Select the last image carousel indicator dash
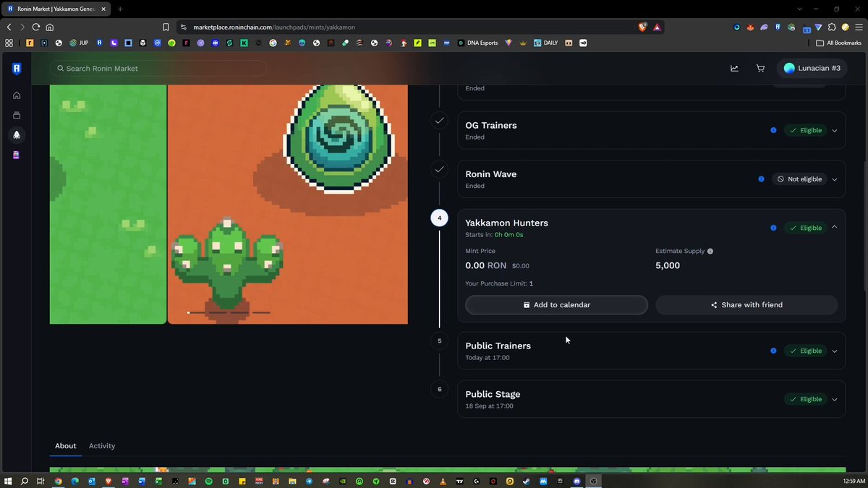The image size is (868, 488). click(261, 312)
